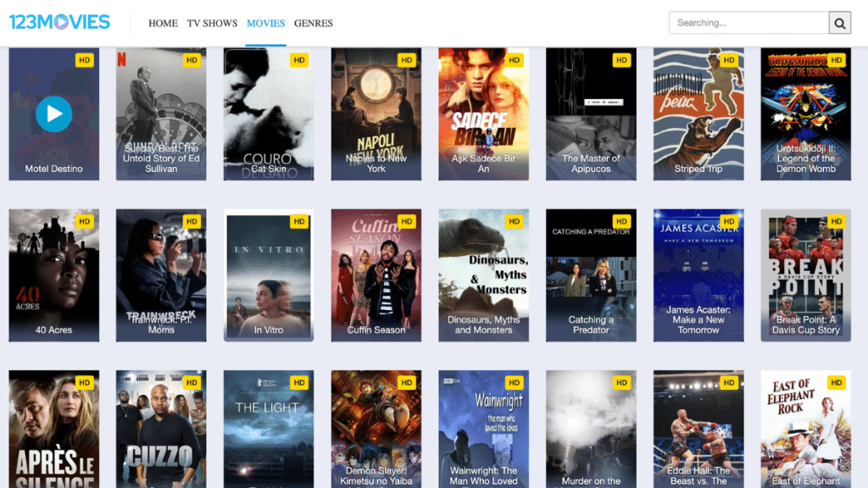The image size is (868, 488).
Task: Open the Cuzzo movie poster
Action: 161,430
